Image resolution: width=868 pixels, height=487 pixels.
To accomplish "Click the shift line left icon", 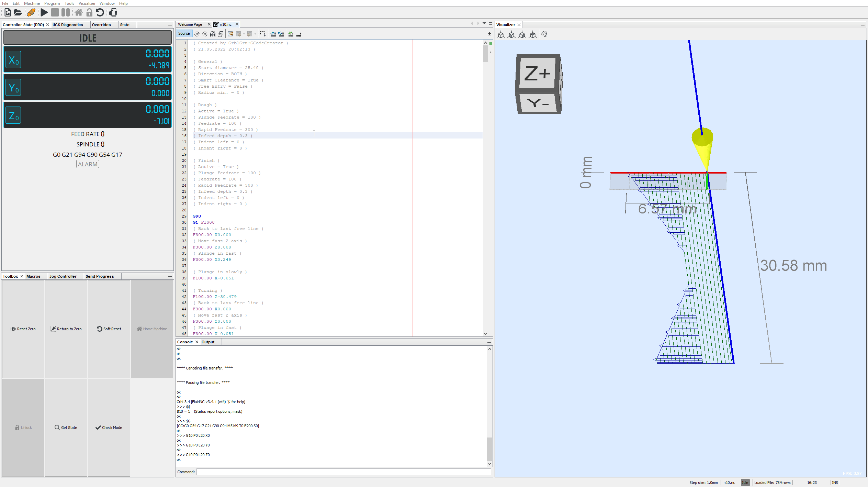I will 273,34.
